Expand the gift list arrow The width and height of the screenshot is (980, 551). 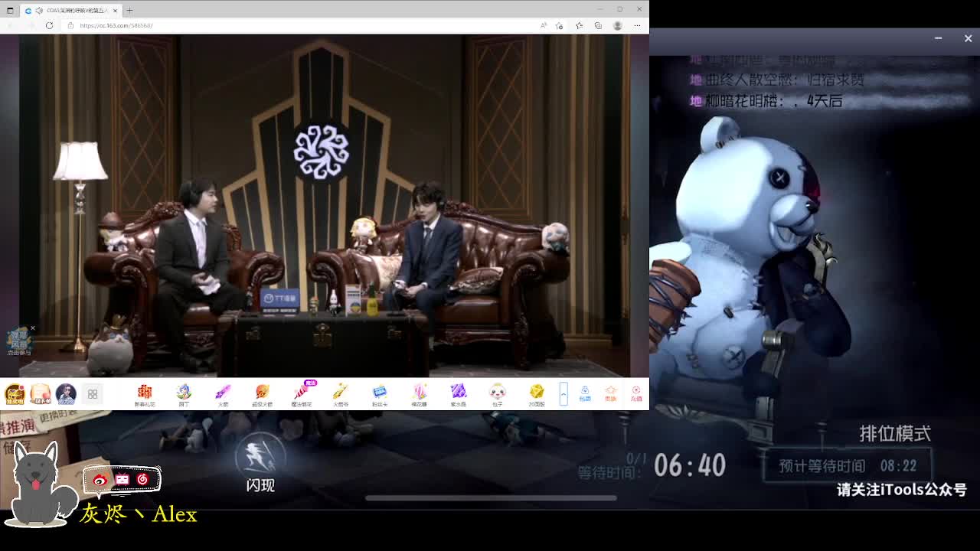[x=563, y=393]
